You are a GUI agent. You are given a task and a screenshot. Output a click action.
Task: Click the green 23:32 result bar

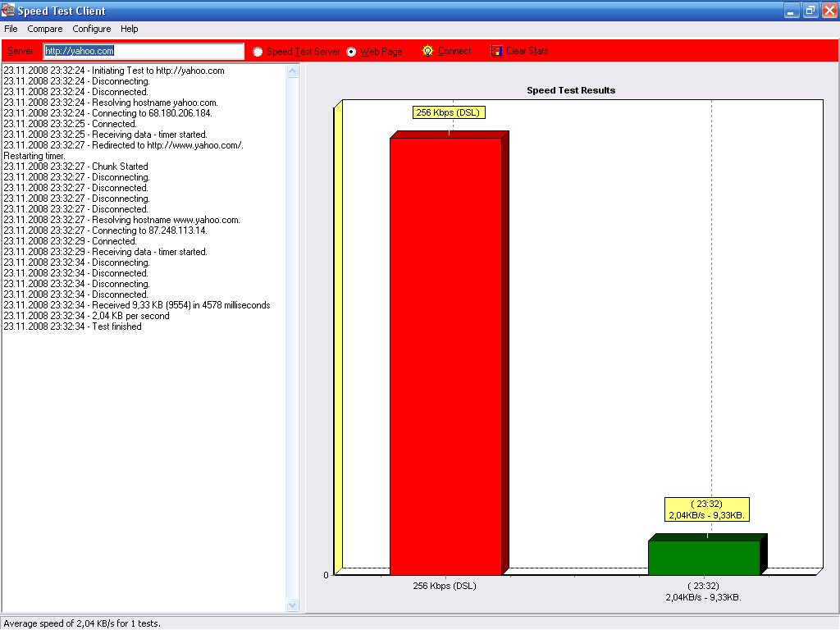click(704, 558)
